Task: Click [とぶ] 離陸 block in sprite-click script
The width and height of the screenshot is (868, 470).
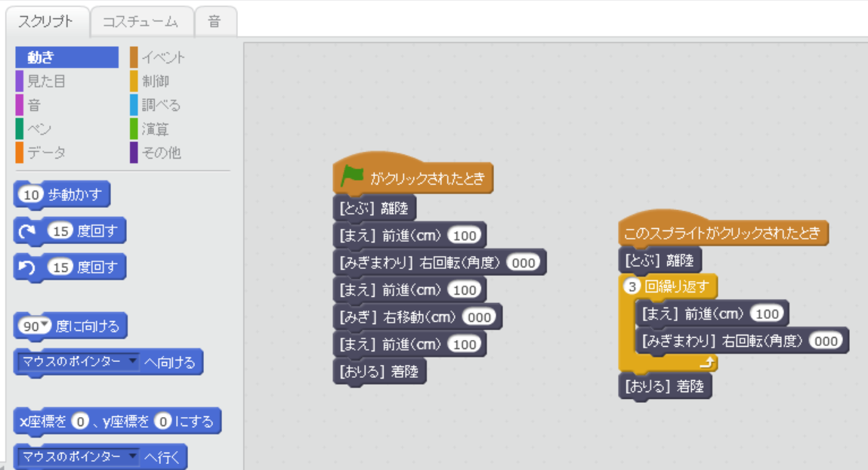Action: point(659,260)
